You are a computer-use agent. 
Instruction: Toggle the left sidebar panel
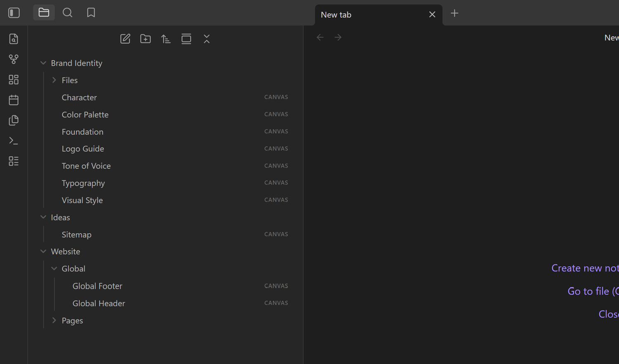click(14, 13)
